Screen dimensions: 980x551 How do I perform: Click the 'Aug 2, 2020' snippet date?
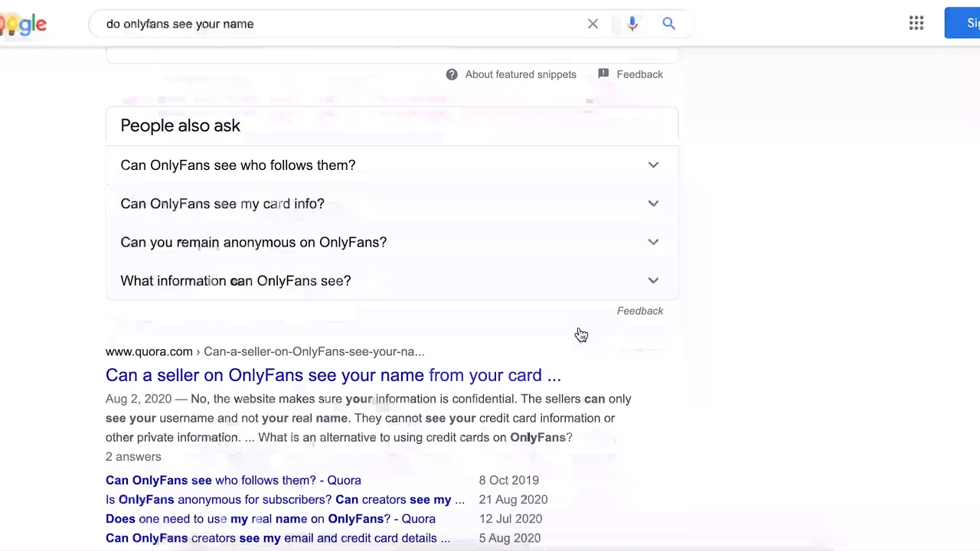[139, 399]
